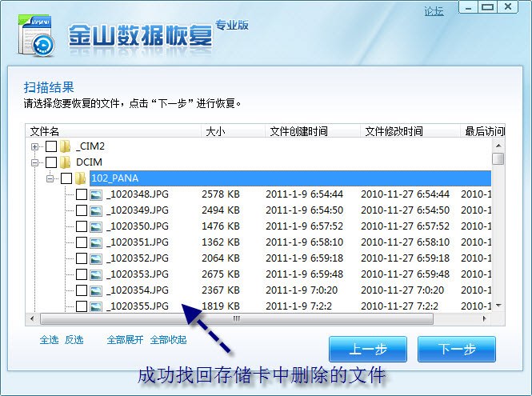Select the checkbox for _1020350.JPG

[x=82, y=226]
